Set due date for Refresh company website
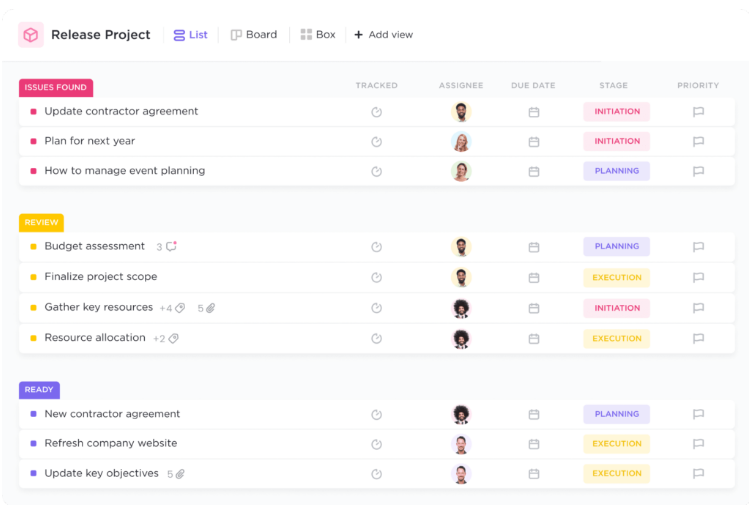749x505 pixels. tap(534, 444)
